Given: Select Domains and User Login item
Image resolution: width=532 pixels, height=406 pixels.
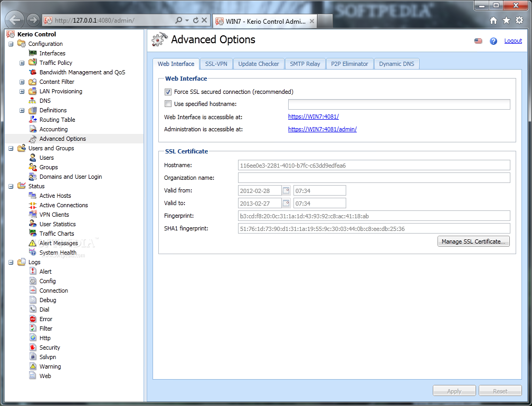Looking at the screenshot, I should [71, 177].
